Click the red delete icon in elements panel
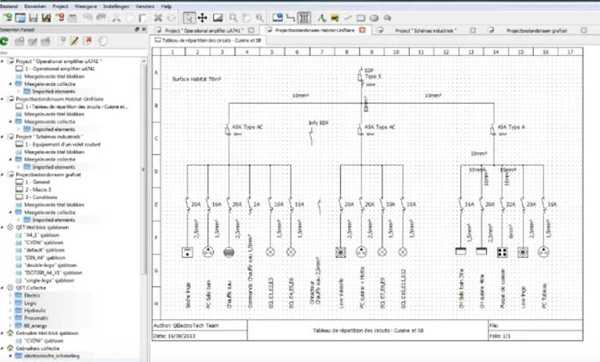The width and height of the screenshot is (600, 362). click(x=88, y=41)
